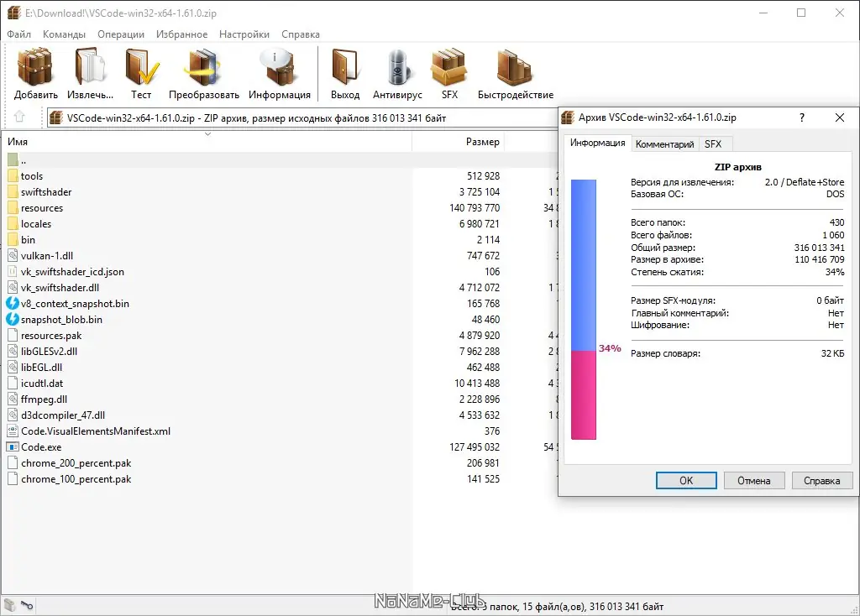Open the Команды menu
This screenshot has width=860, height=616.
coord(64,34)
